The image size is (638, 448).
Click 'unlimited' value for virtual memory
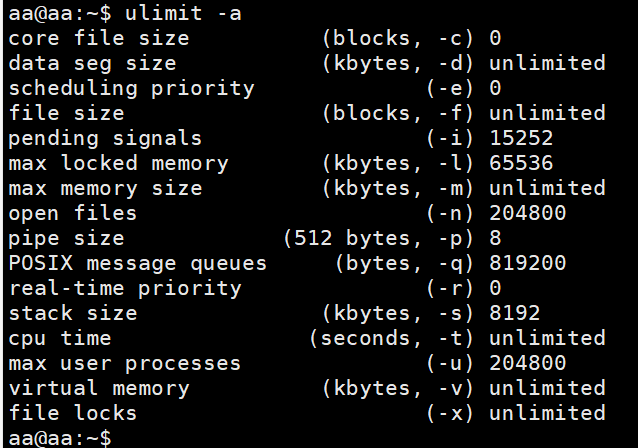[x=547, y=388]
